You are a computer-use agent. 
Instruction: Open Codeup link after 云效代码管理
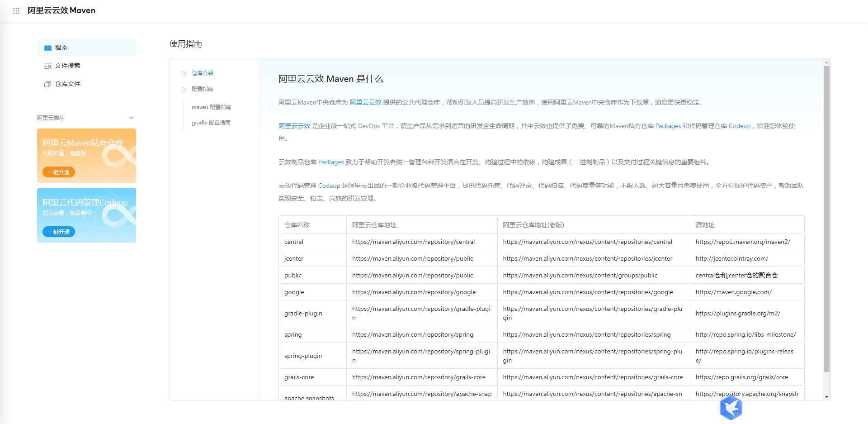coord(329,186)
